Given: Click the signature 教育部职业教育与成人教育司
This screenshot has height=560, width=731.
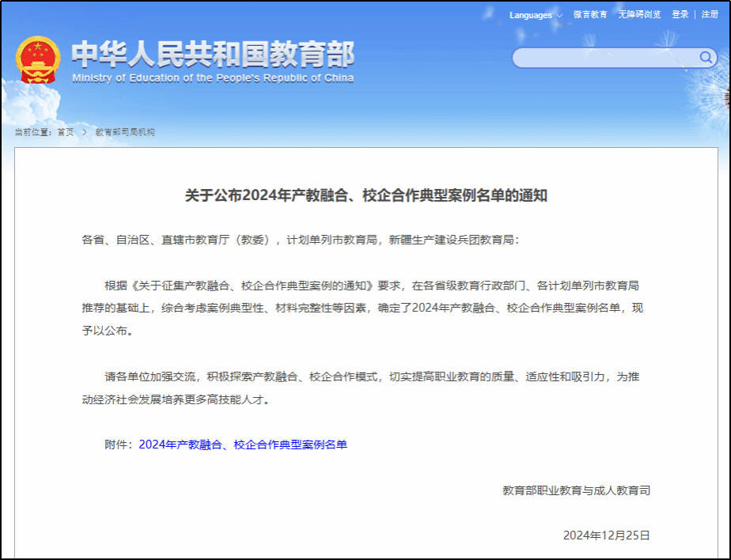Looking at the screenshot, I should [576, 490].
